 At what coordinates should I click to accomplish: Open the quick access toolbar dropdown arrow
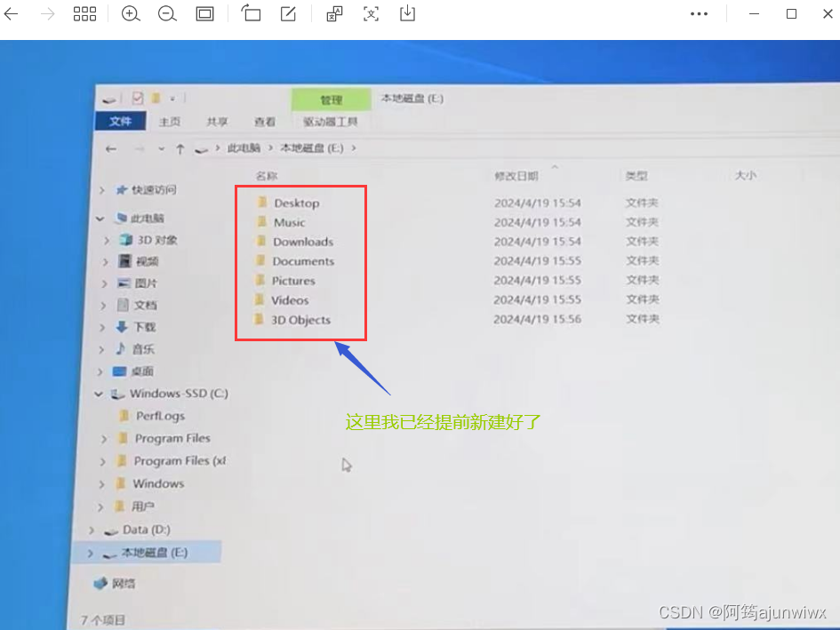click(x=172, y=99)
